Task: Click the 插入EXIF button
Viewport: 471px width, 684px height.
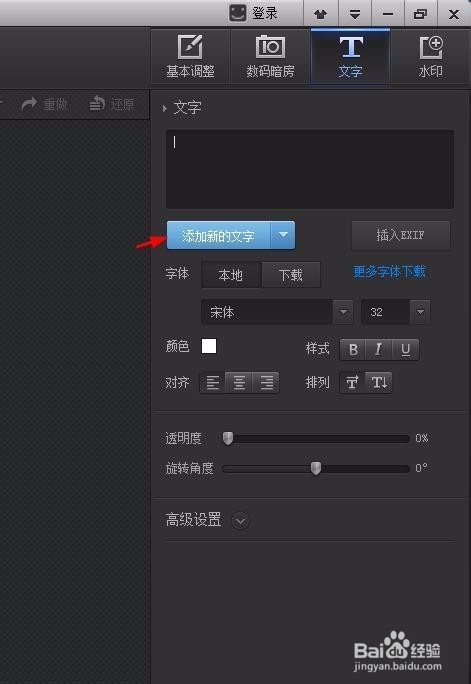Action: pyautogui.click(x=400, y=236)
